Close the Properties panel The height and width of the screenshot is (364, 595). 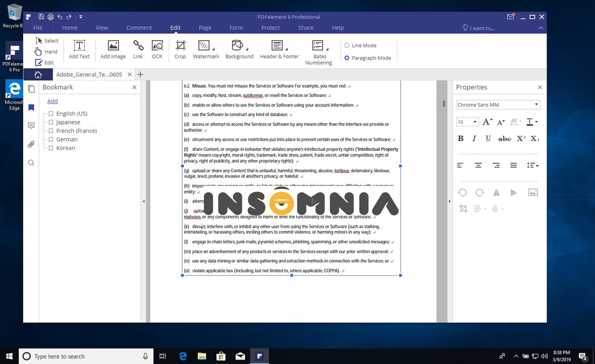(540, 87)
